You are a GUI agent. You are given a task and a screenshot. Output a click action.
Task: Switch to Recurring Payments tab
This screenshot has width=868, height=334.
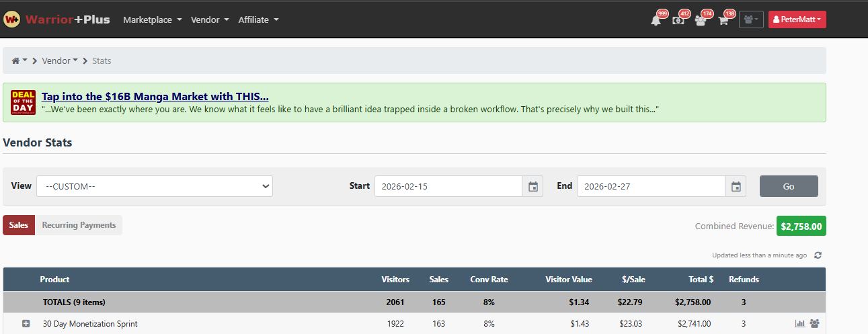click(x=79, y=225)
